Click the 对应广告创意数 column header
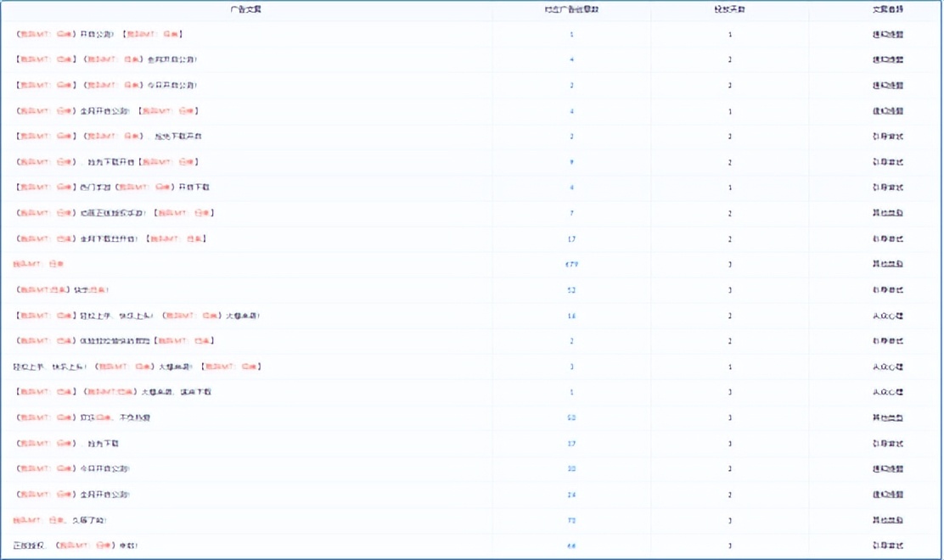944x560 pixels. 571,9
